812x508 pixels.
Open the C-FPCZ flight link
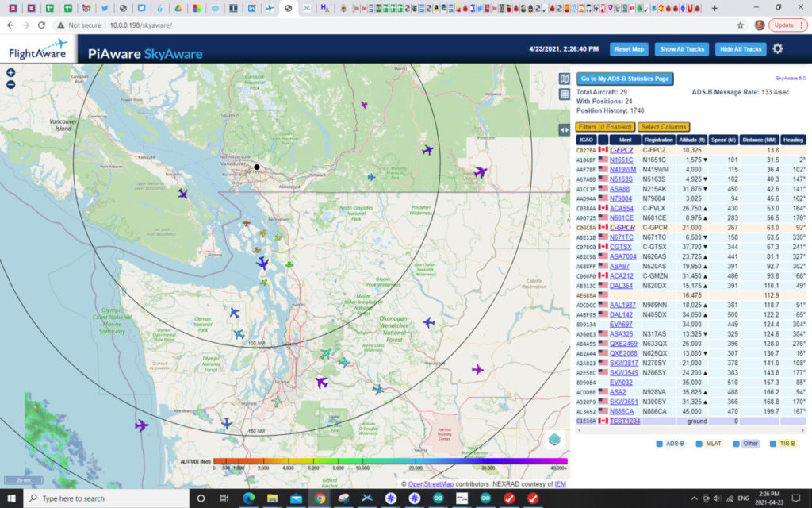[622, 150]
